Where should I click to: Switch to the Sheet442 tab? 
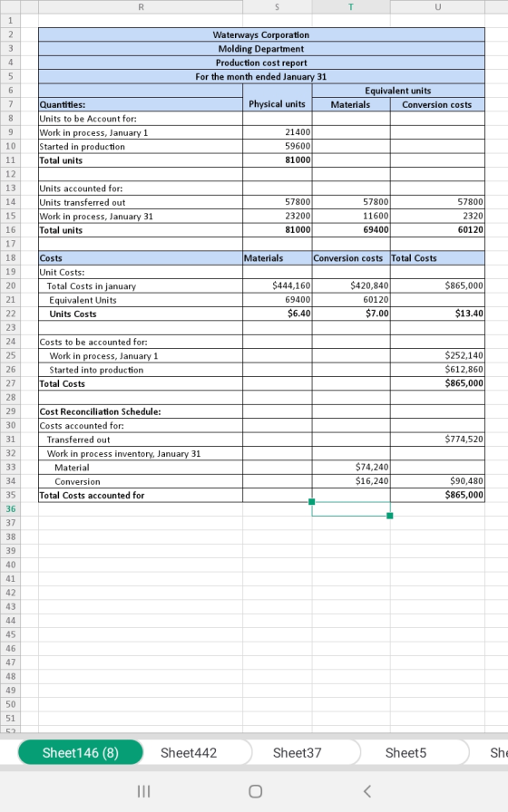click(x=189, y=752)
